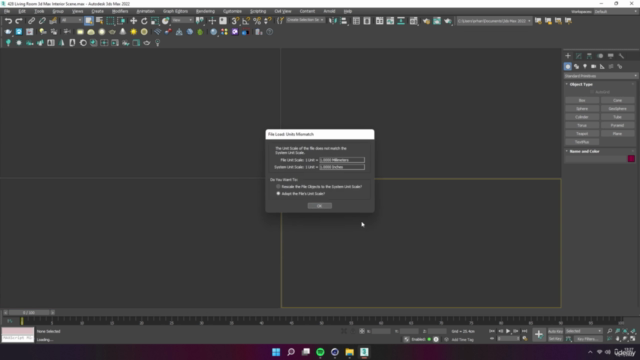Open the Create Selection Set dropdown

click(305, 20)
